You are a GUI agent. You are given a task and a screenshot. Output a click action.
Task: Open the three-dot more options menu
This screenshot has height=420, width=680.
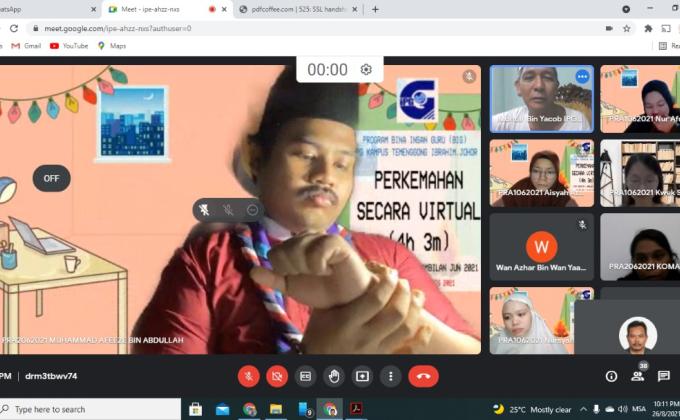(x=391, y=376)
